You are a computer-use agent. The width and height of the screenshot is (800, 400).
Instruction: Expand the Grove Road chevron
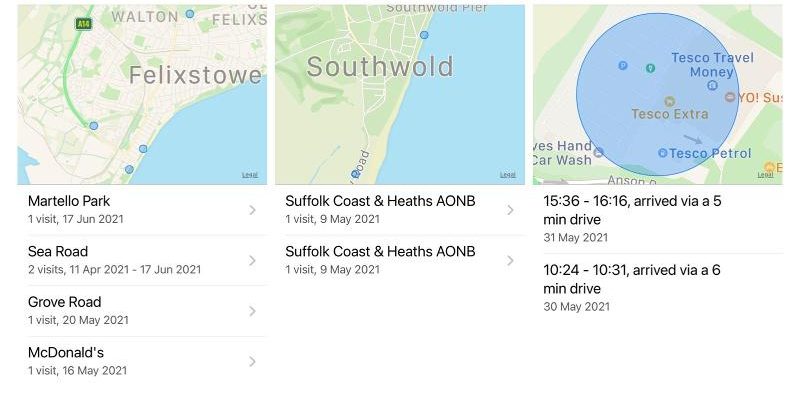tap(252, 311)
